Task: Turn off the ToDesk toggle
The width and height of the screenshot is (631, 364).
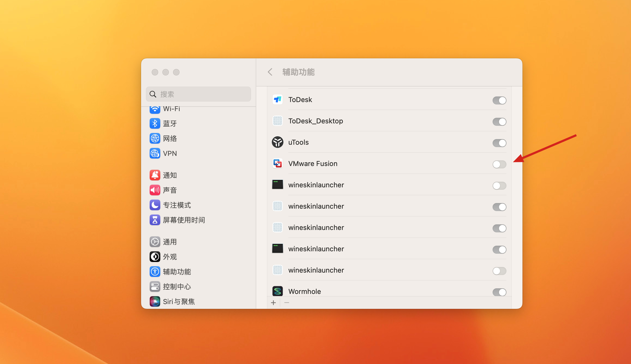Action: coord(499,100)
